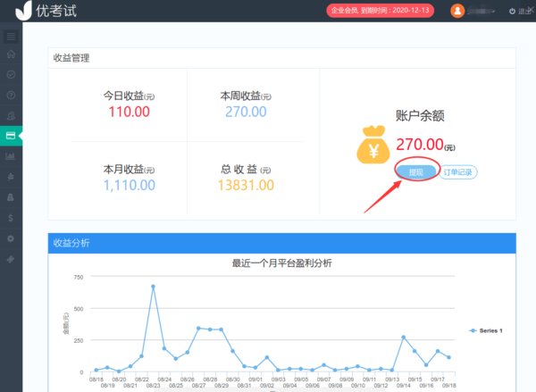Click this month's earnings value 1,110.00
The height and width of the screenshot is (392, 536).
[x=130, y=185]
